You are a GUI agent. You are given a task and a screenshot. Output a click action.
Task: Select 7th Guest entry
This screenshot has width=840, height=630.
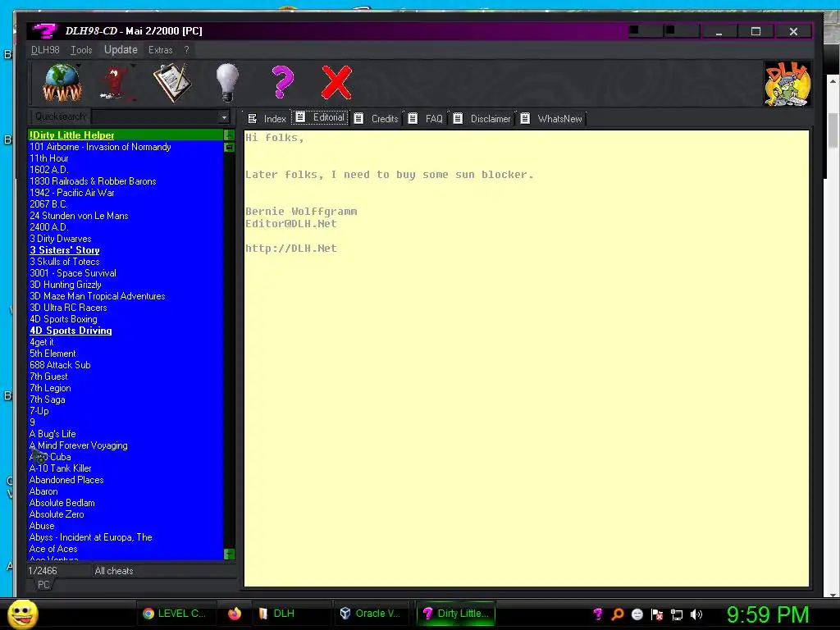(125, 377)
